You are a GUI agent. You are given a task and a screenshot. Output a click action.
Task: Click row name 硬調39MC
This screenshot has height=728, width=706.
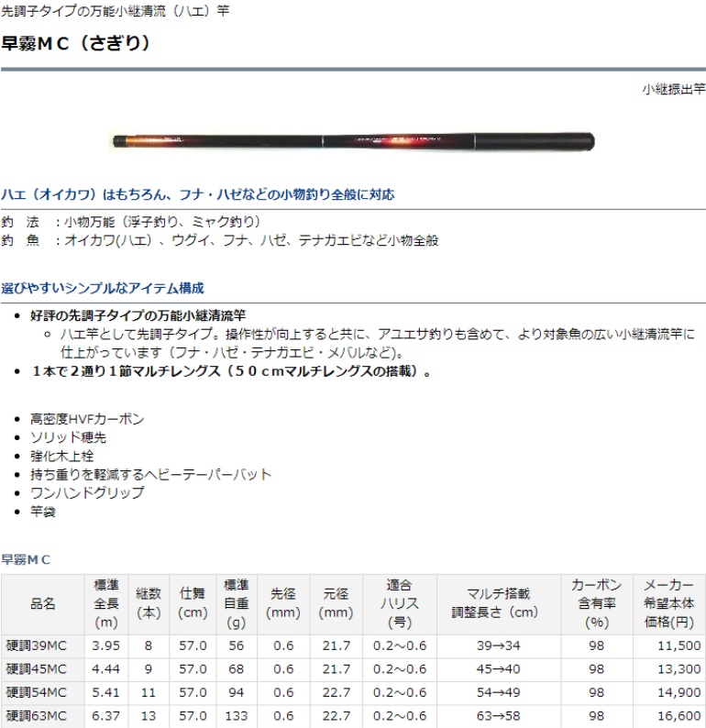click(36, 645)
